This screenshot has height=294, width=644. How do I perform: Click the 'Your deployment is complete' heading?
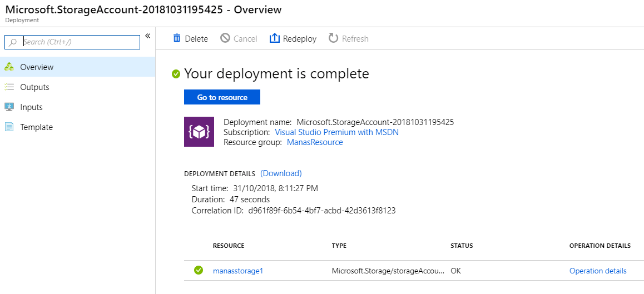(x=276, y=74)
